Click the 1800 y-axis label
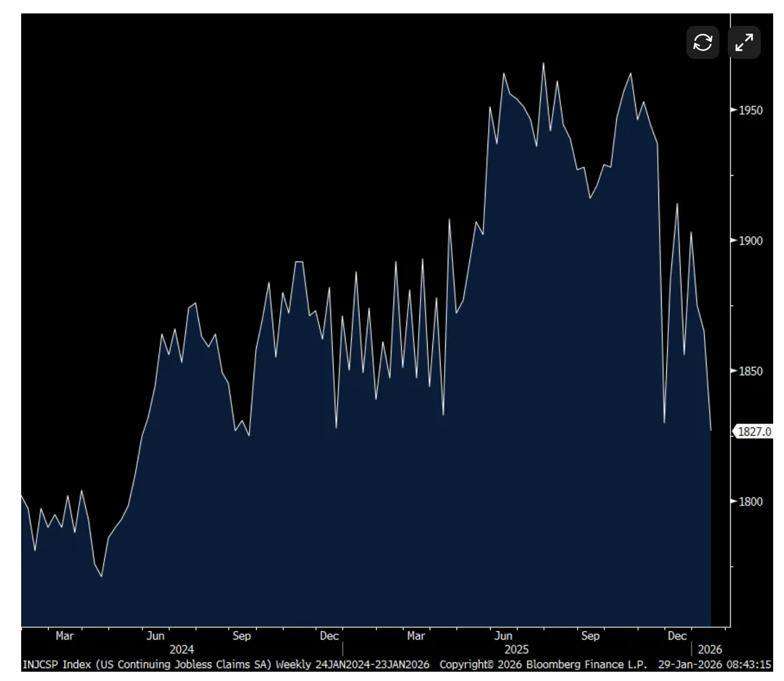The image size is (784, 681). point(750,502)
